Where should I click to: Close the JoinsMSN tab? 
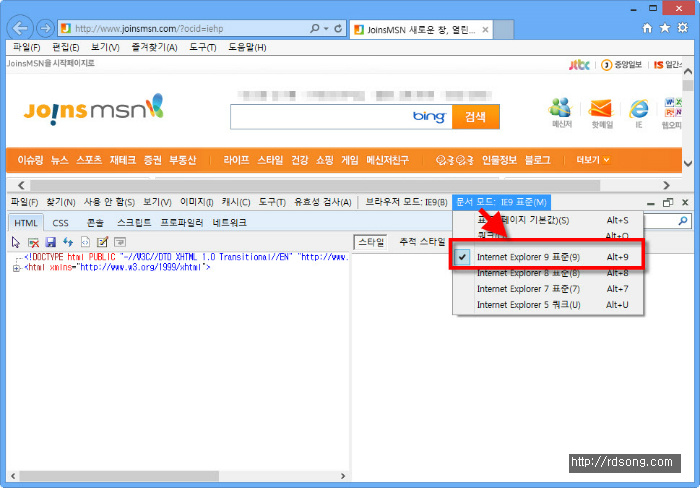tap(485, 30)
